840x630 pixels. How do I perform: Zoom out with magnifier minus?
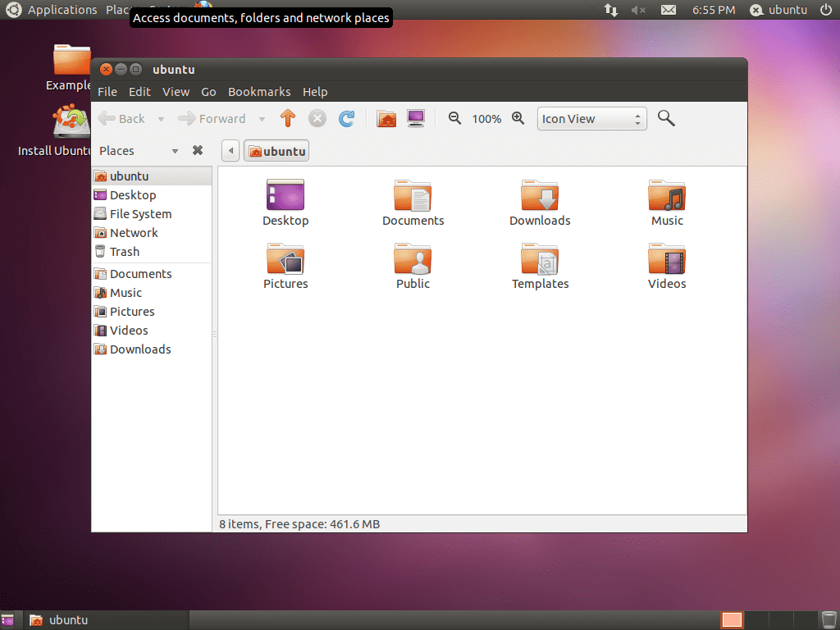pyautogui.click(x=454, y=118)
